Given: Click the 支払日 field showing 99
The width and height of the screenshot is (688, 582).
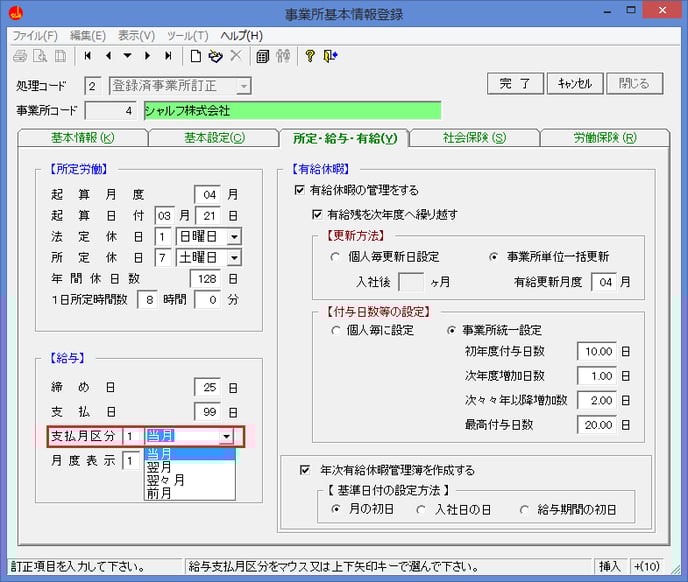Looking at the screenshot, I should coord(208,412).
